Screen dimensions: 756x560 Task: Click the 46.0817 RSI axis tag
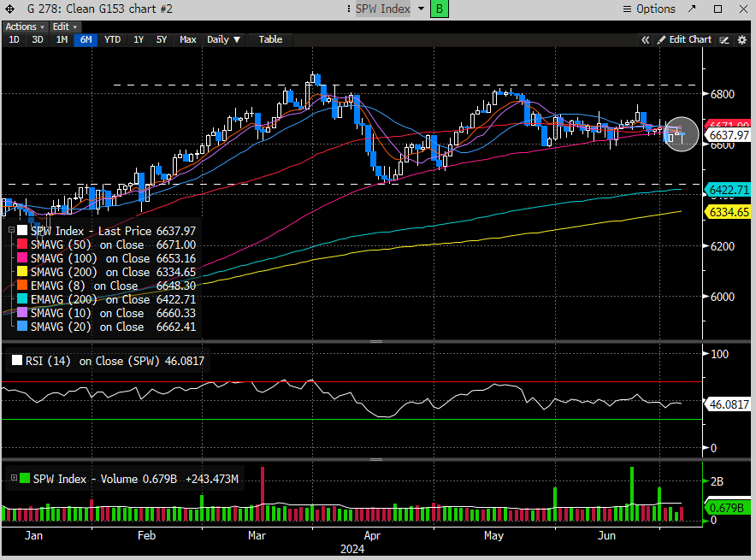click(729, 404)
